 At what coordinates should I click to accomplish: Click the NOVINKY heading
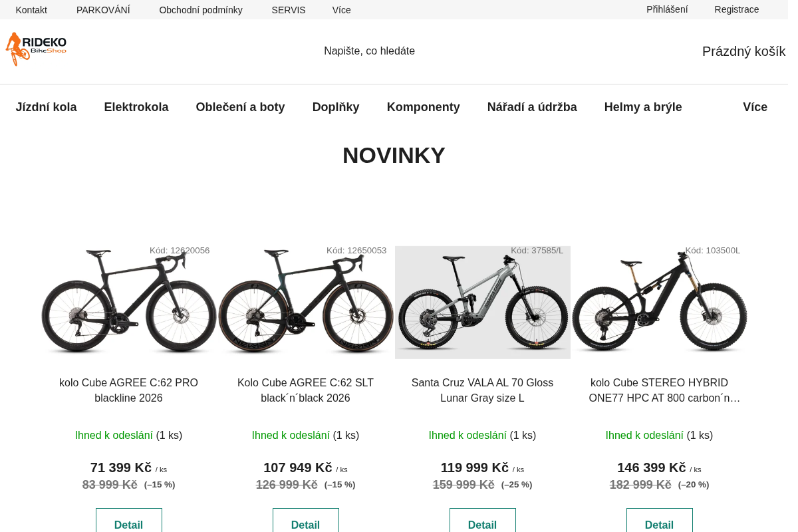(x=394, y=156)
